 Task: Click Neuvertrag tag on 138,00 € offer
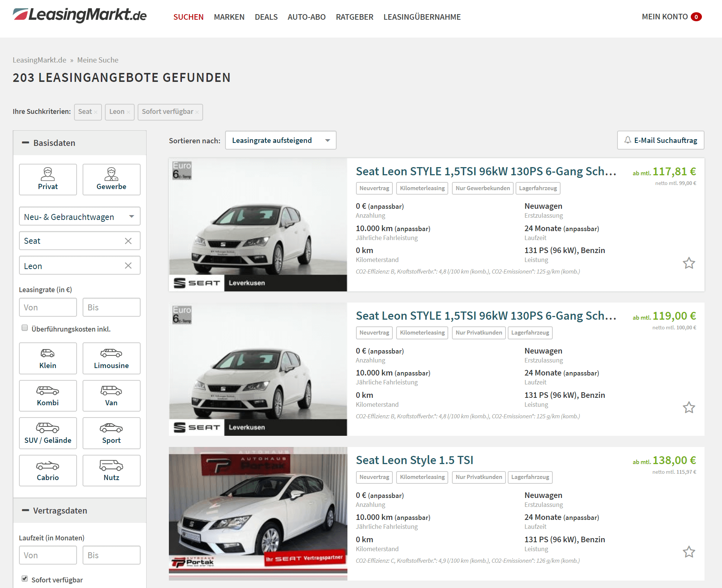374,477
